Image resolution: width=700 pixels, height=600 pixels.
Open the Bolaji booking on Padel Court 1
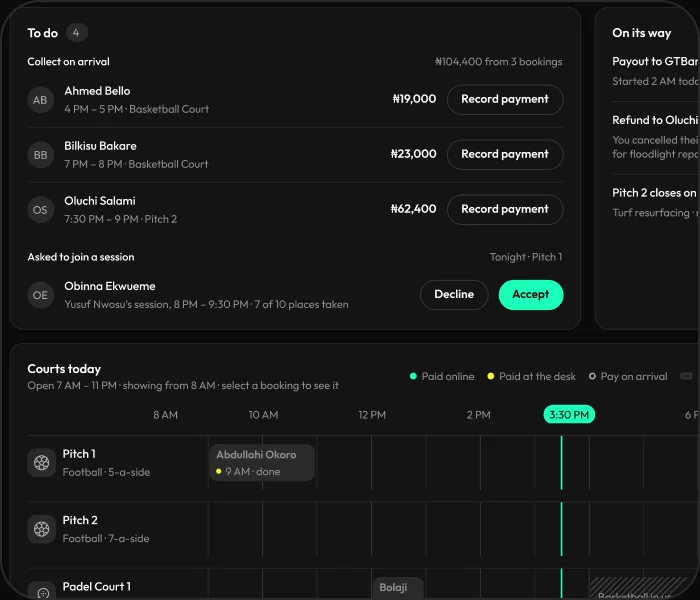[398, 588]
